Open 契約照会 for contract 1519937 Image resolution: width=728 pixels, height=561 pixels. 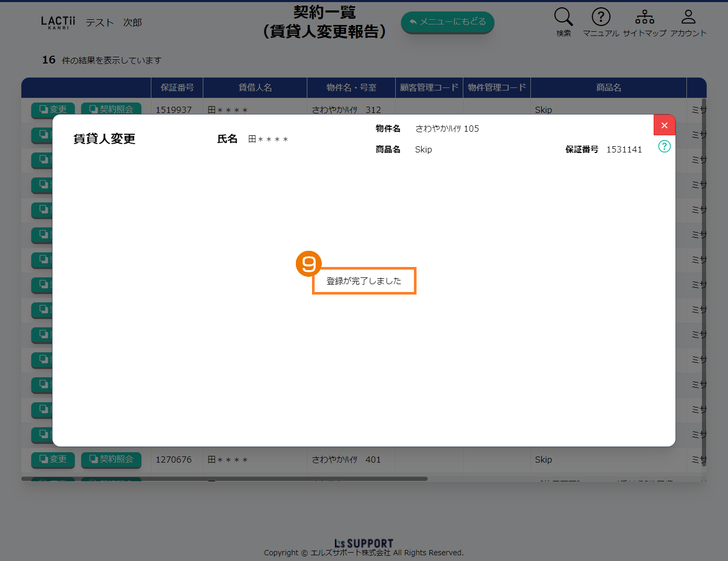tap(111, 109)
